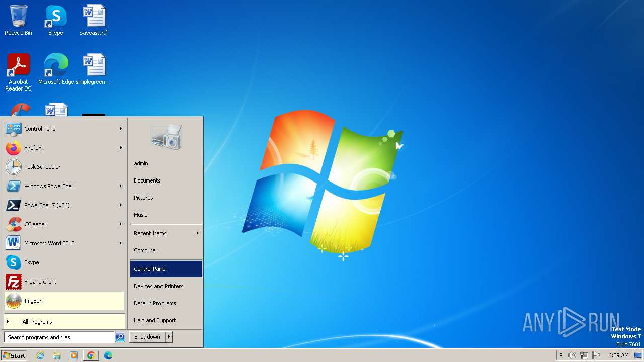This screenshot has width=644, height=362.
Task: Expand All Programs list
Action: coord(64,322)
